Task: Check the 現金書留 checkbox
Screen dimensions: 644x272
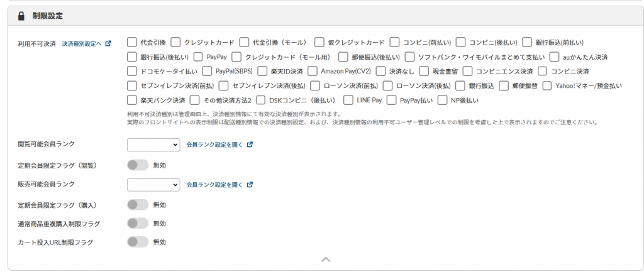Action: [424, 72]
